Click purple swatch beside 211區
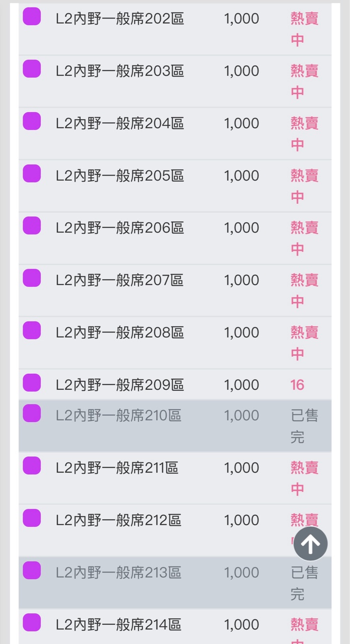 pyautogui.click(x=32, y=466)
